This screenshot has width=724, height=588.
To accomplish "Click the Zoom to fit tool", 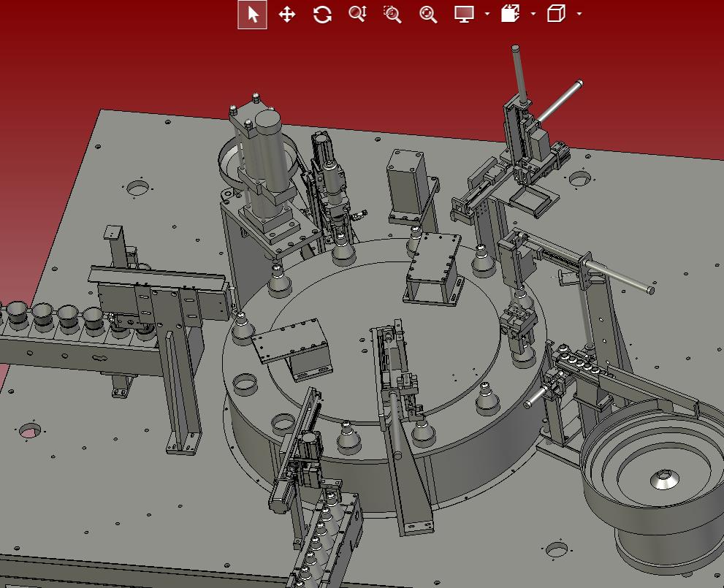I will 428,15.
